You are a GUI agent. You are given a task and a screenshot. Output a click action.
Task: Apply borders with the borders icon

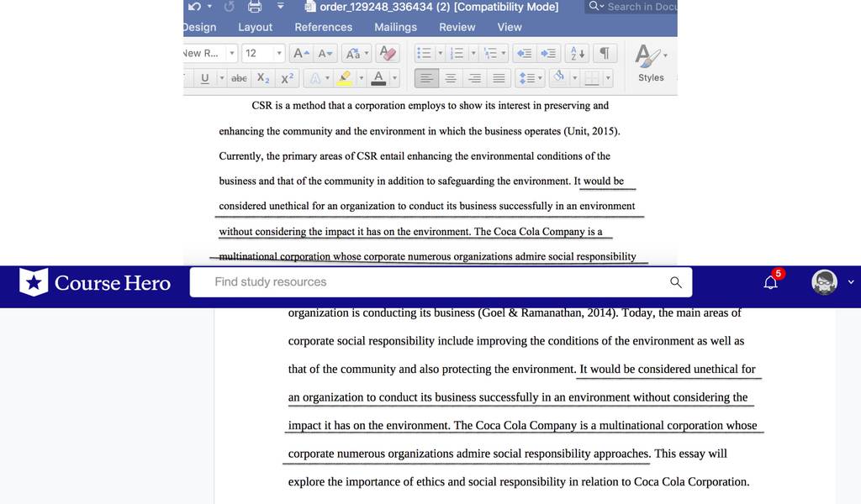(592, 78)
